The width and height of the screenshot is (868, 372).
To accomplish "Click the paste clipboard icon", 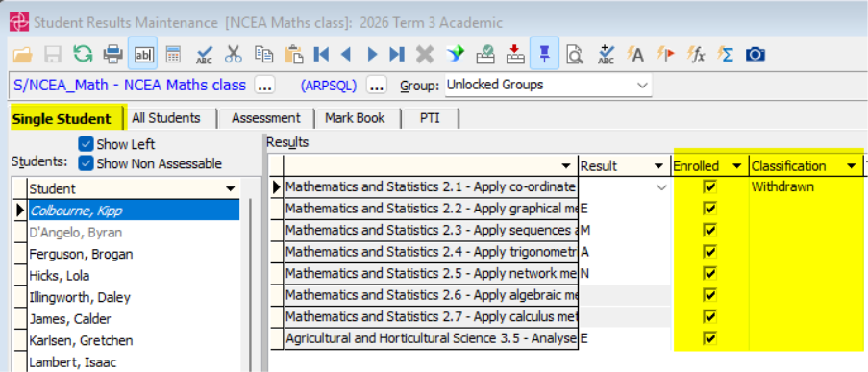I will 293,54.
